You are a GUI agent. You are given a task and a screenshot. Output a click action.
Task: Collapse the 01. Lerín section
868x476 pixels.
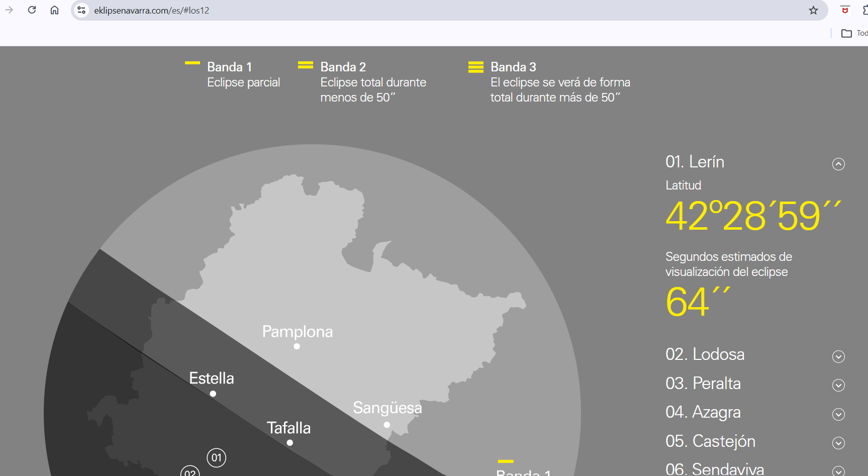coord(838,164)
